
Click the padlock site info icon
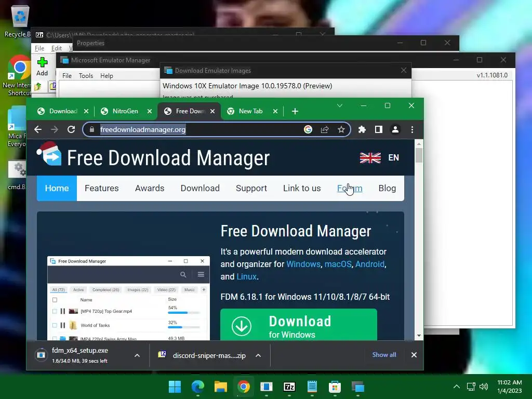coord(91,129)
